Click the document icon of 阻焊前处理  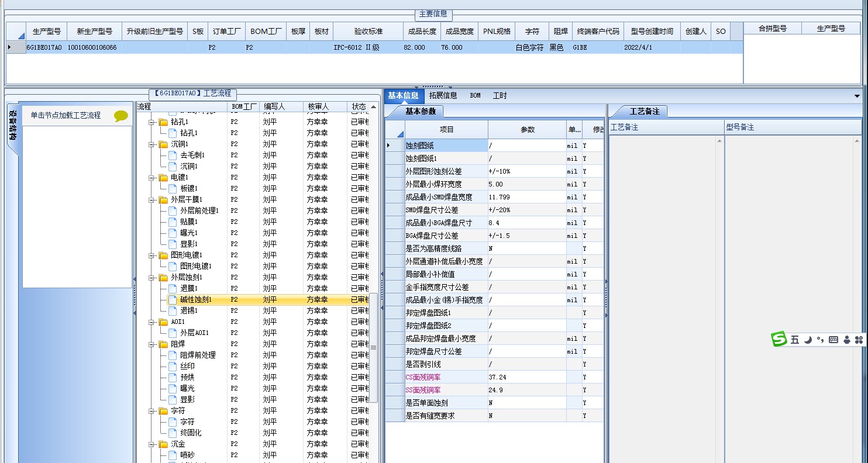click(173, 355)
